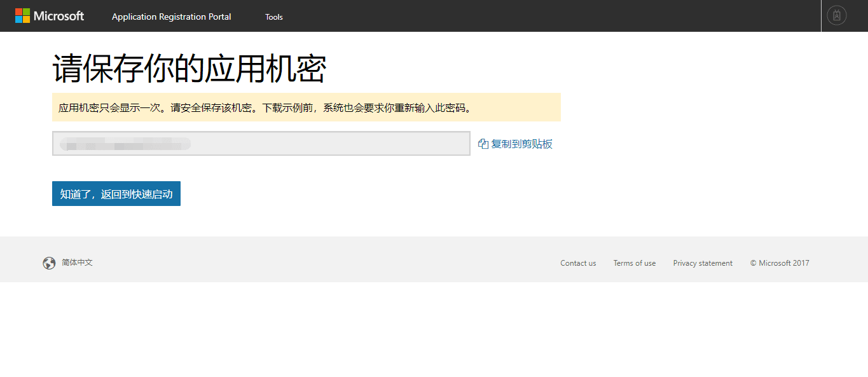This screenshot has width=868, height=377.
Task: Focus the application secret text field
Action: click(261, 143)
